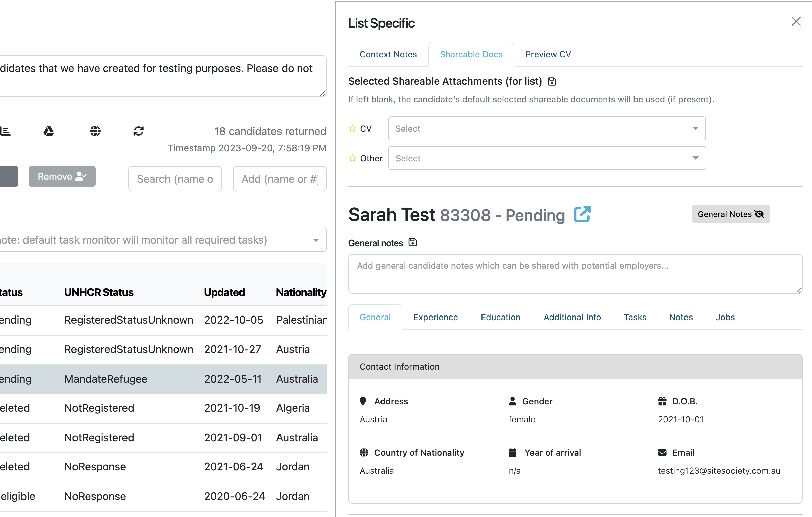Image resolution: width=812 pixels, height=517 pixels.
Task: Close the List Specific panel
Action: point(796,21)
